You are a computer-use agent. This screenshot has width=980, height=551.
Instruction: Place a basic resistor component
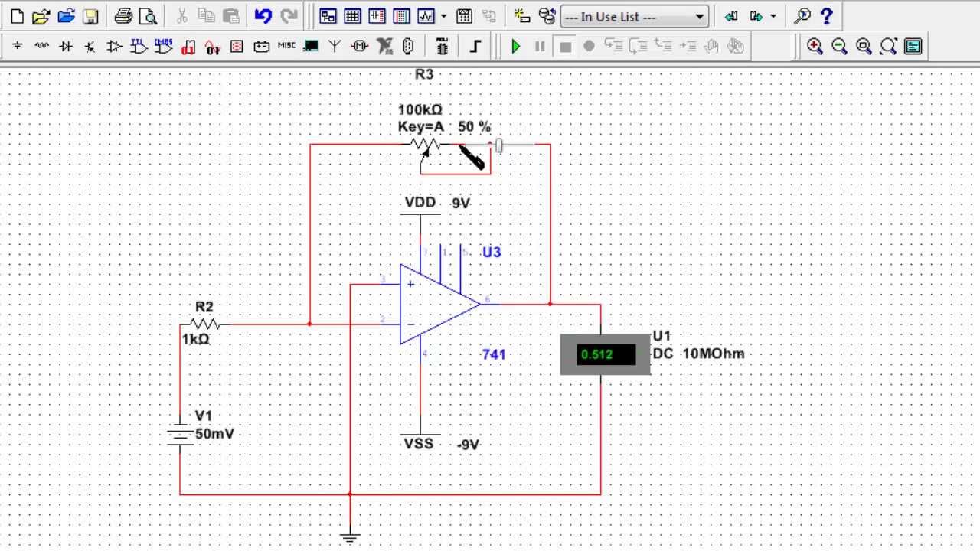click(x=41, y=47)
